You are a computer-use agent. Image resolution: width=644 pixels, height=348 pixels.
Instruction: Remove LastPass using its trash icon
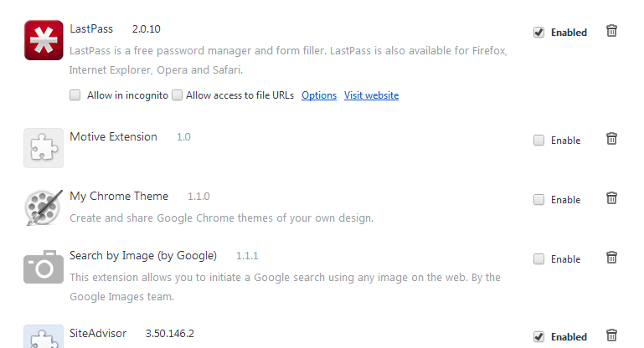coord(611,31)
